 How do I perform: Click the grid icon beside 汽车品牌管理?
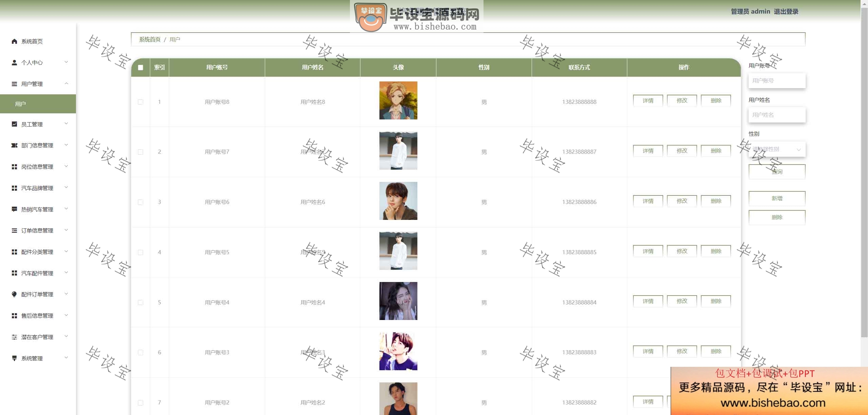point(14,188)
